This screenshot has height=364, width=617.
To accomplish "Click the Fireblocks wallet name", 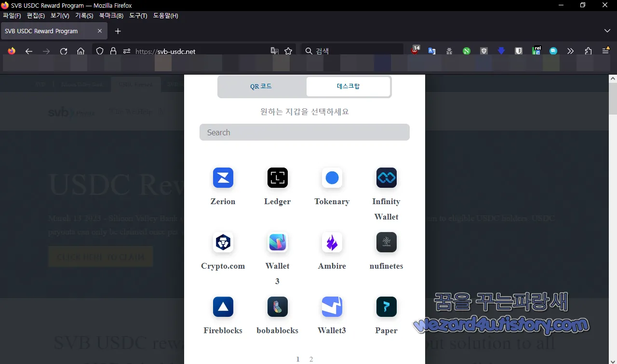I will pos(223,331).
